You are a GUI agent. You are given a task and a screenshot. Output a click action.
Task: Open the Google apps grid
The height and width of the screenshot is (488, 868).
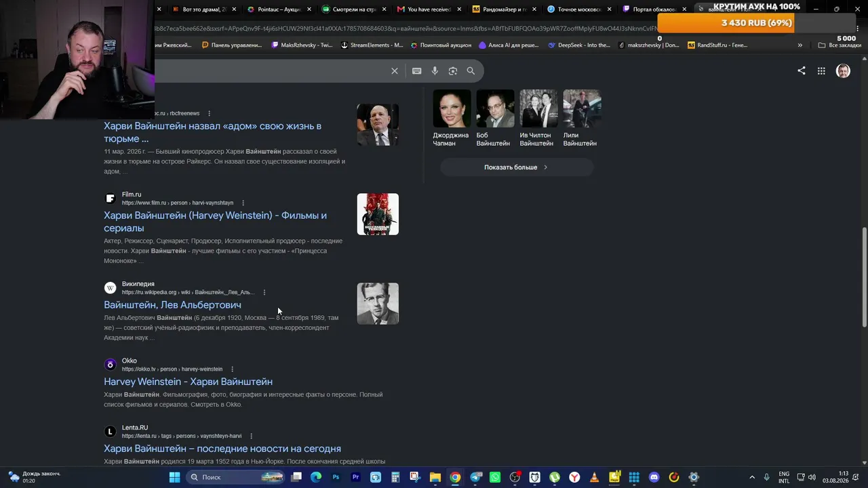(821, 70)
